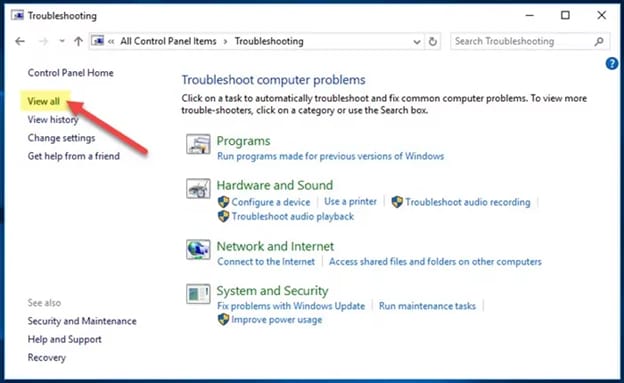Image resolution: width=624 pixels, height=383 pixels.
Task: Open Control Panel Home
Action: pyautogui.click(x=70, y=73)
